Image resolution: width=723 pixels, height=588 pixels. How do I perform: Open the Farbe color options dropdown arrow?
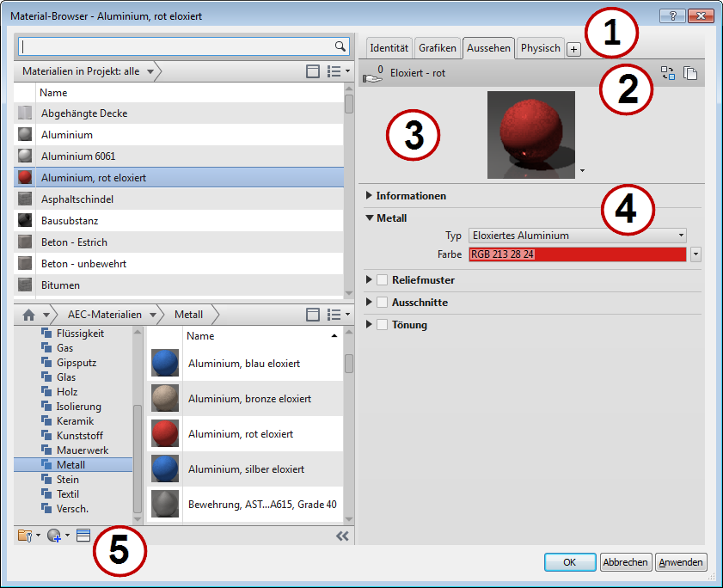click(x=695, y=254)
